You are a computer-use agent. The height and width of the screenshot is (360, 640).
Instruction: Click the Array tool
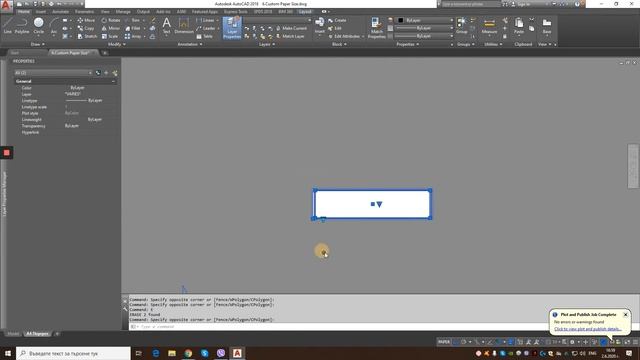pyautogui.click(x=133, y=36)
